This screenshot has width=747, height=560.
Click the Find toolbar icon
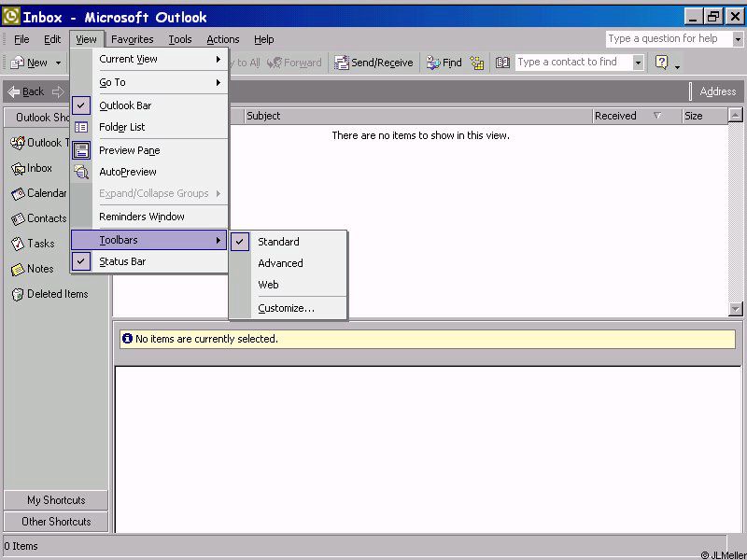click(x=444, y=63)
